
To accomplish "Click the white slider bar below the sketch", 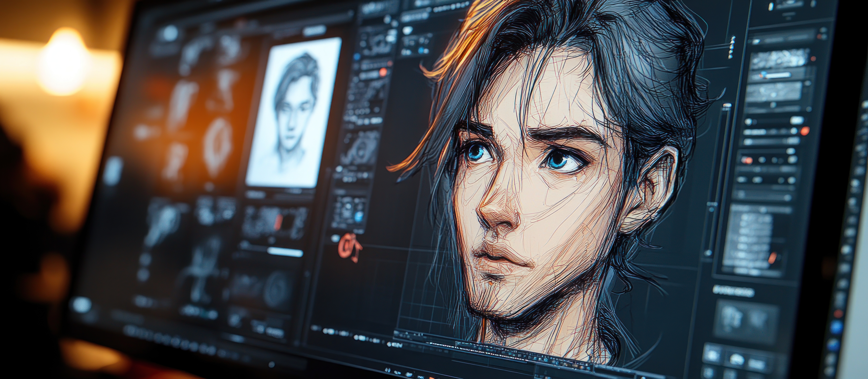I will point(285,252).
